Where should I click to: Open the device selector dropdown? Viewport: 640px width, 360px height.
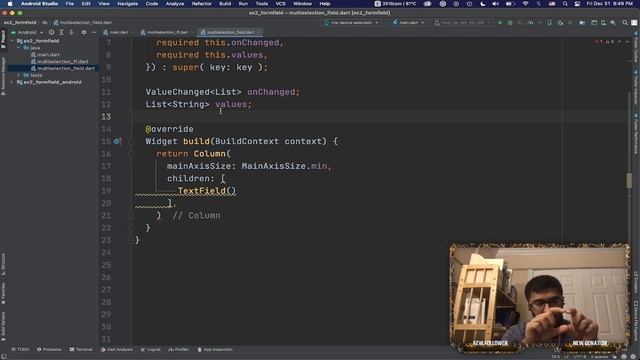351,23
